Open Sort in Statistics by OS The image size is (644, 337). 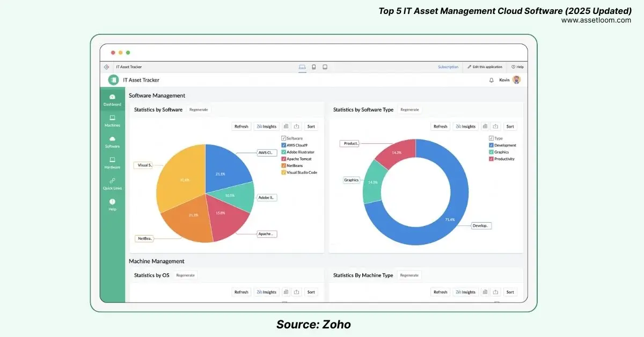pyautogui.click(x=311, y=292)
